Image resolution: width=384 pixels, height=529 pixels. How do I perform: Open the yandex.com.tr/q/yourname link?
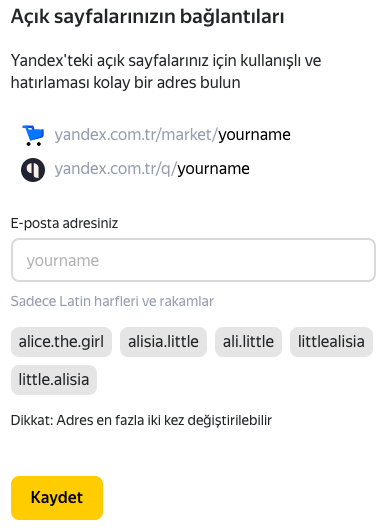click(152, 169)
